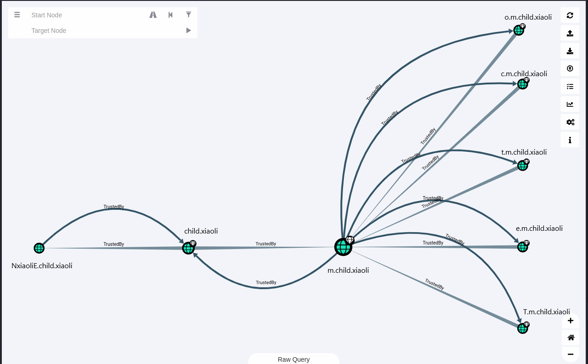Click the circled up-arrow upload data icon
This screenshot has height=364, width=588.
(570, 68)
